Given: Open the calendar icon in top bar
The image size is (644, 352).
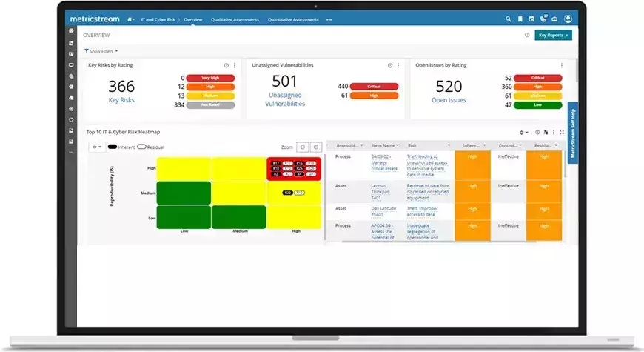Looking at the screenshot, I should tap(531, 19).
